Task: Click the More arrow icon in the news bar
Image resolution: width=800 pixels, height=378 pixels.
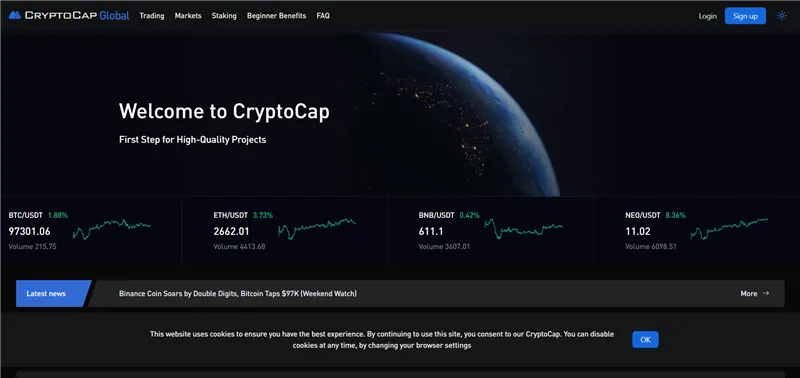Action: click(x=765, y=293)
